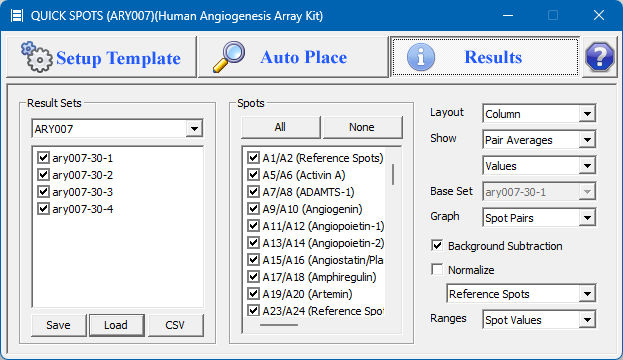Uncheck ary007-30-3 in Result Sets
623x360 pixels.
click(43, 192)
